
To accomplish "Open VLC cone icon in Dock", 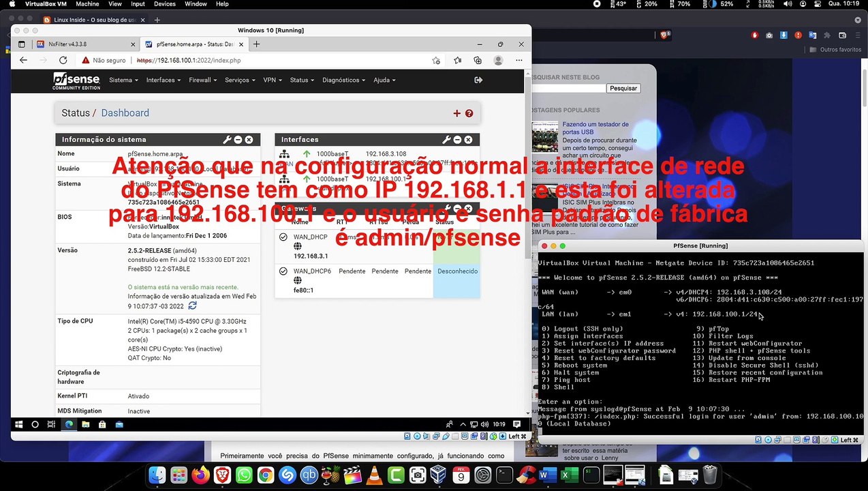I will point(374,475).
